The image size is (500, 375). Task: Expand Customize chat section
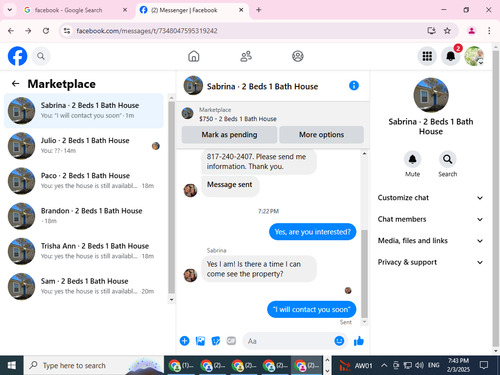tap(430, 198)
